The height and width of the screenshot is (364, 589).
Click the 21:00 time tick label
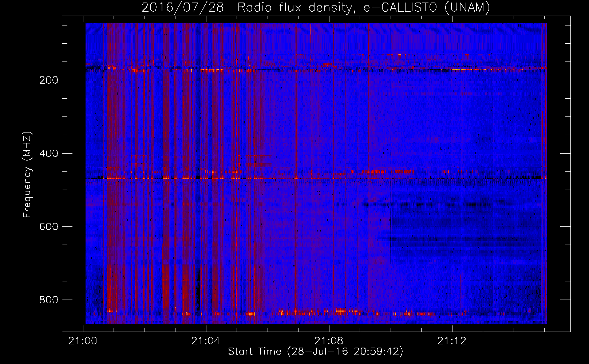coord(83,341)
